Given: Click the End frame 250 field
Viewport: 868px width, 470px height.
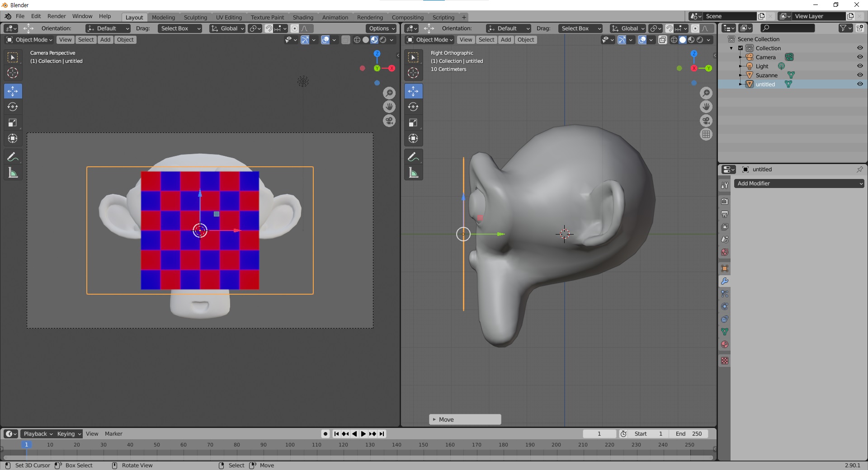Looking at the screenshot, I should [689, 434].
